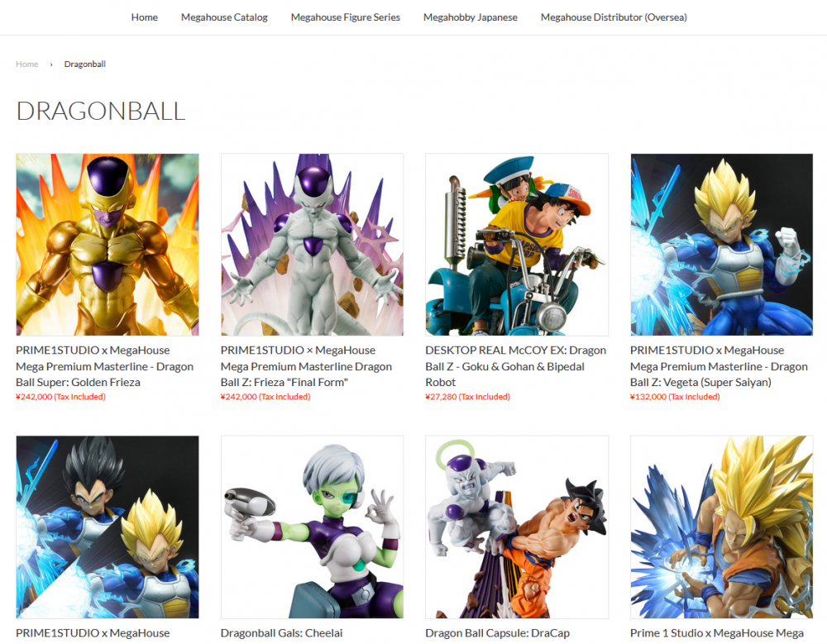Screen dimensions: 827x644
Task: Open DraCap Frieza versus Goku thumbnail
Action: [x=517, y=527]
